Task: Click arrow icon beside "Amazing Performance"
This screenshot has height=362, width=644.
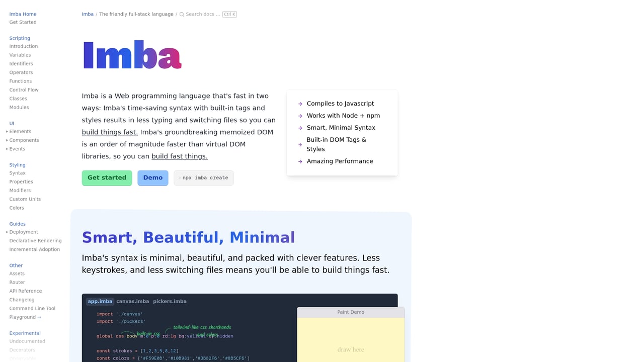Action: 300,161
